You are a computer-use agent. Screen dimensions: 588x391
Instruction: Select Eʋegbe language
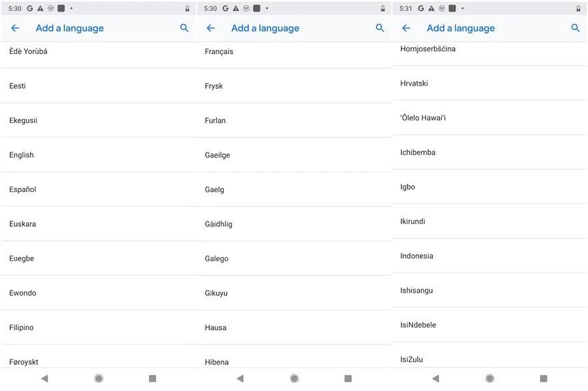(x=98, y=258)
